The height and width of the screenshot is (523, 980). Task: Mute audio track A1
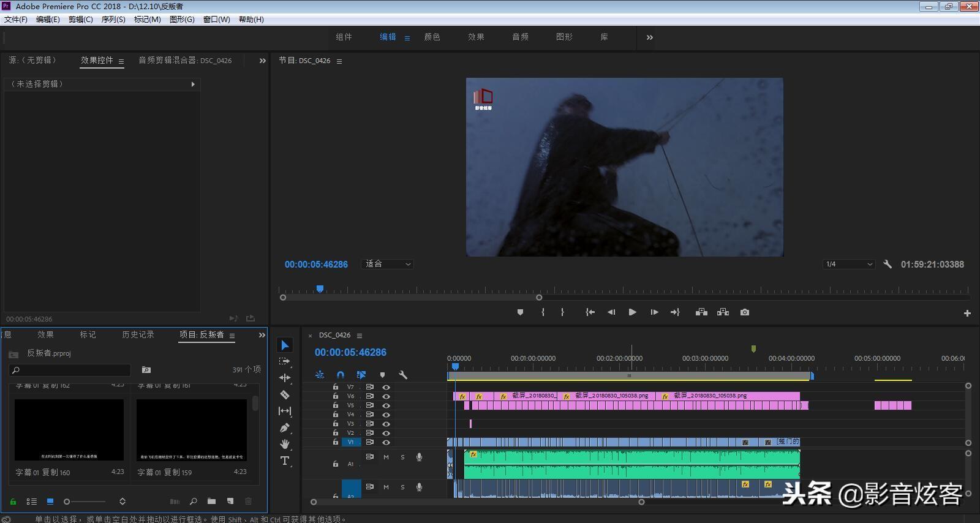tap(386, 457)
